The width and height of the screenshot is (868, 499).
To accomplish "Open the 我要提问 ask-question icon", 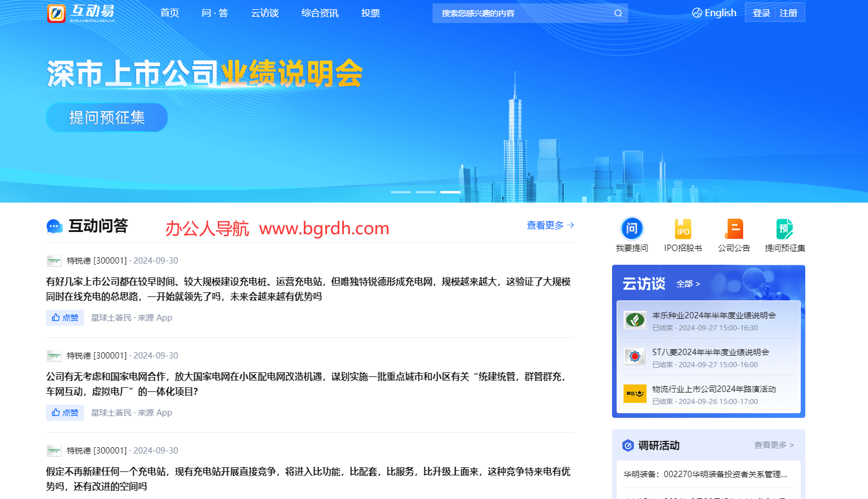I will 632,228.
